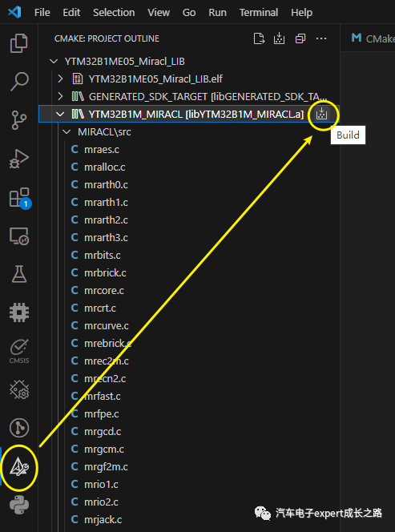
Task: Click the configure project file icon in outline header
Action: point(259,38)
